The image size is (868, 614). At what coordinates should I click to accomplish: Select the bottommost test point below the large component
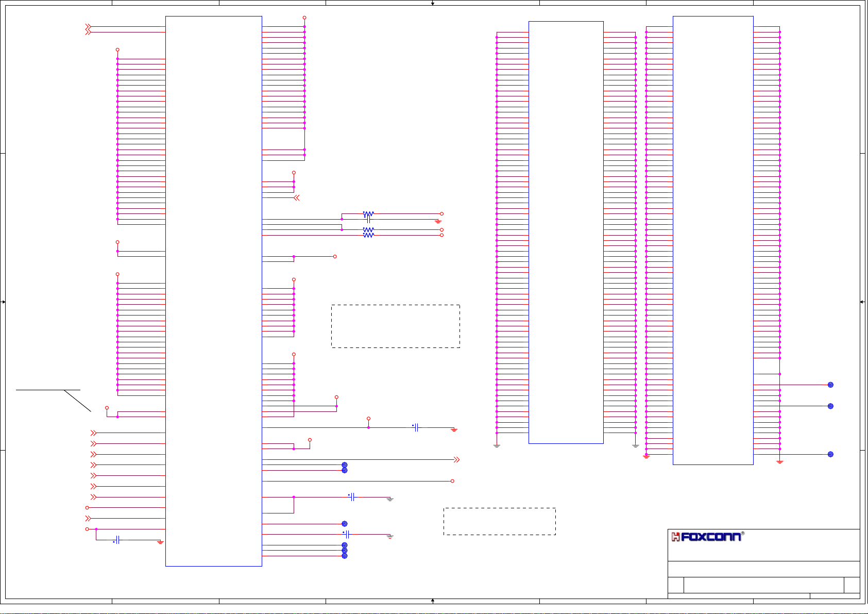click(x=345, y=556)
